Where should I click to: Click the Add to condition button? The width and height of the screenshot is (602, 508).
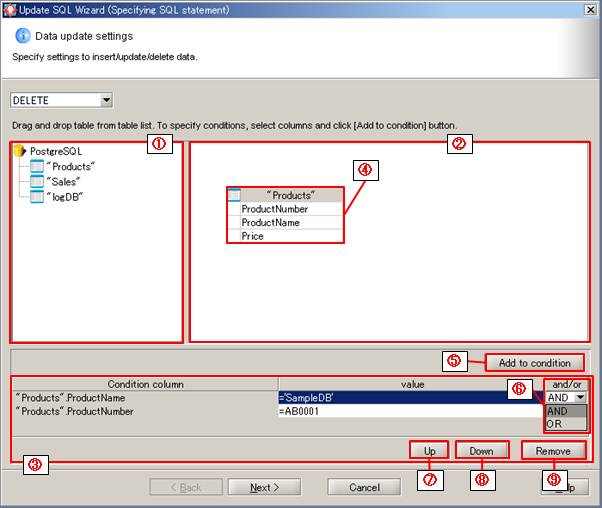click(x=534, y=362)
